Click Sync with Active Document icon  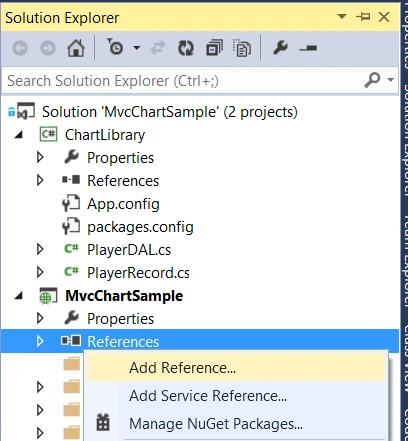click(x=158, y=48)
